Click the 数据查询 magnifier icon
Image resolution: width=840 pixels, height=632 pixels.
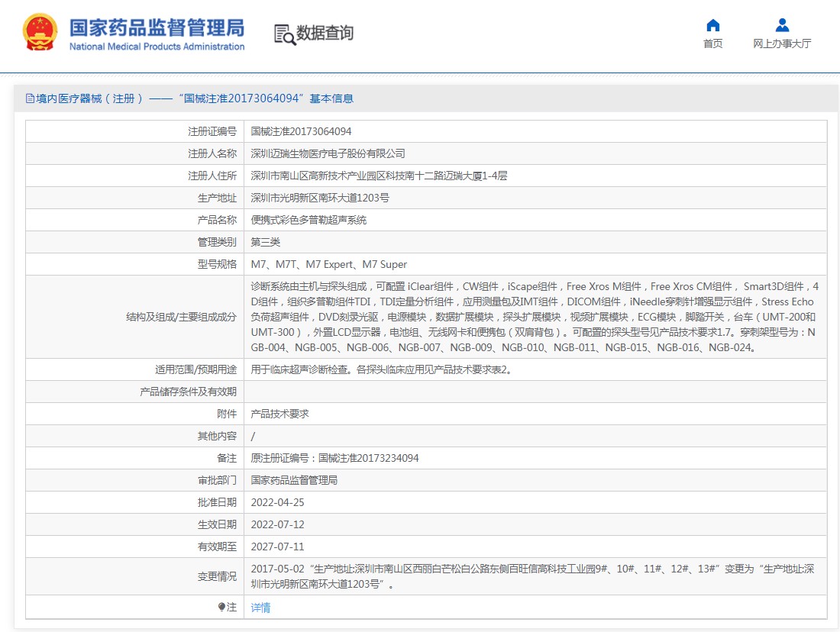(x=284, y=34)
